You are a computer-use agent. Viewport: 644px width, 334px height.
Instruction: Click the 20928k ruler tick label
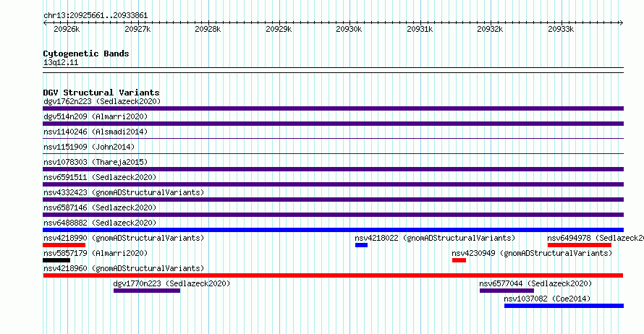click(x=208, y=29)
